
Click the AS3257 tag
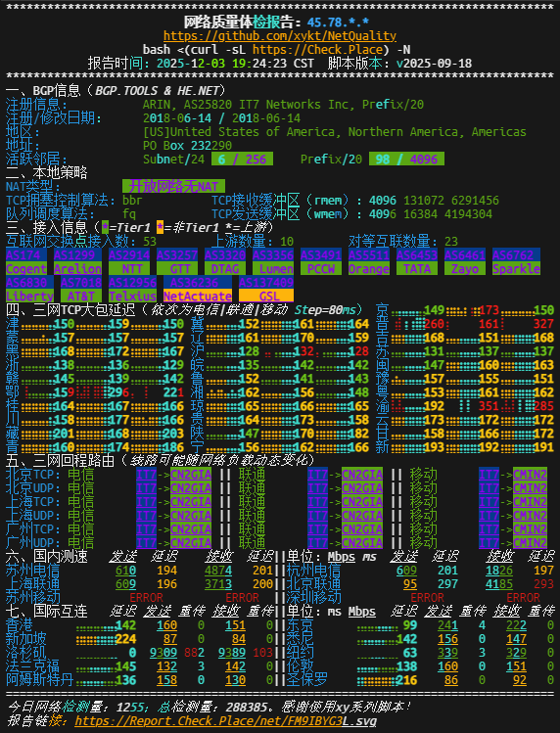click(x=177, y=254)
